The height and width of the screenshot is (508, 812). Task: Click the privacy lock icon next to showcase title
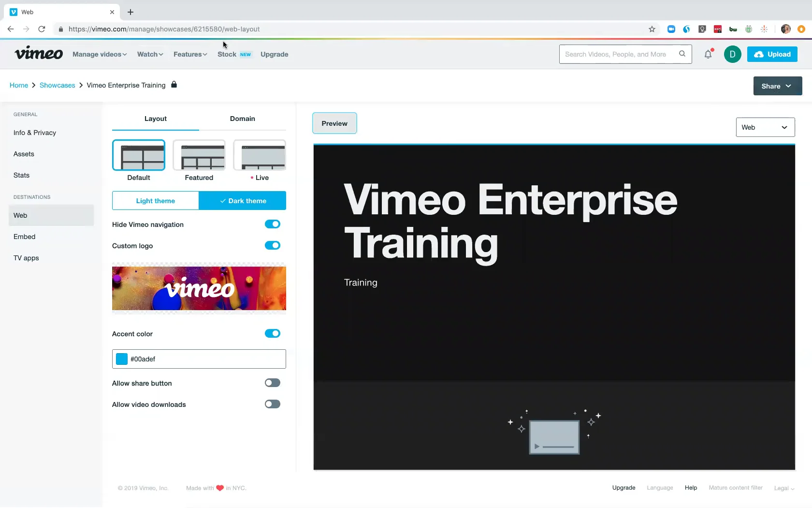(x=174, y=85)
